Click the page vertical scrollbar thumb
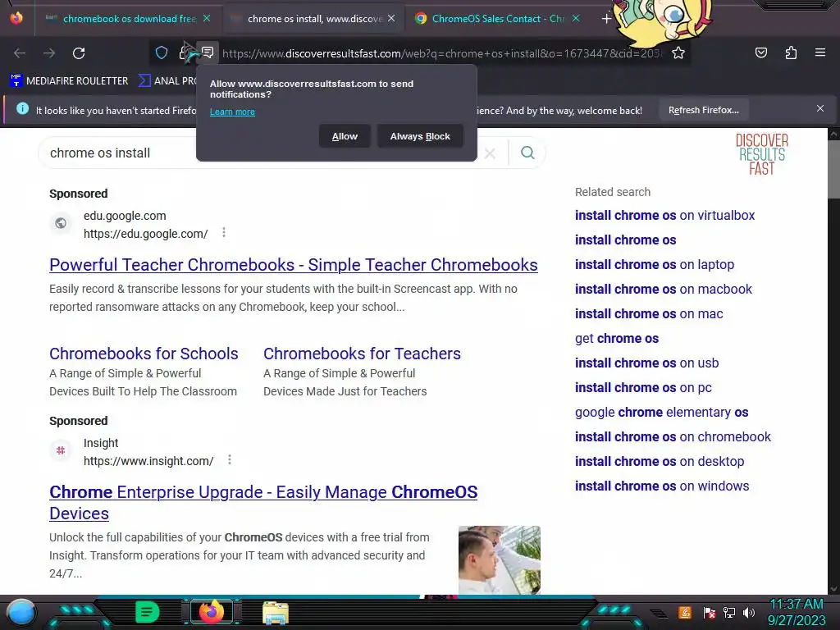 (x=834, y=169)
